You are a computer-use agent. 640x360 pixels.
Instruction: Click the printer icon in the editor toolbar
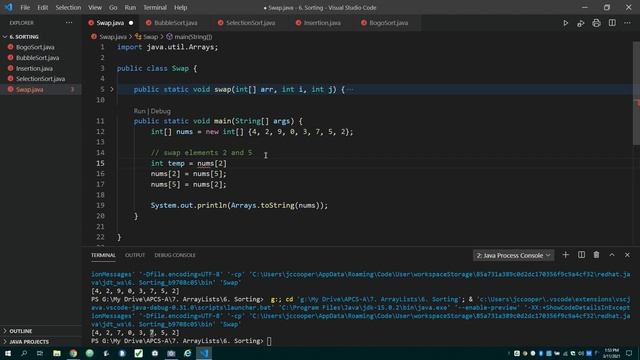tap(596, 23)
